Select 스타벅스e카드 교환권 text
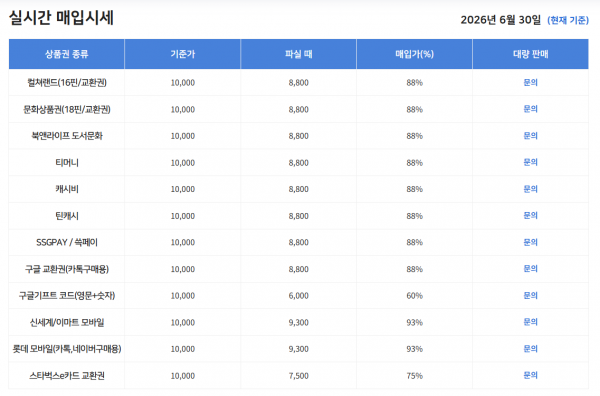Viewport: 600px width, 396px height. [67, 375]
